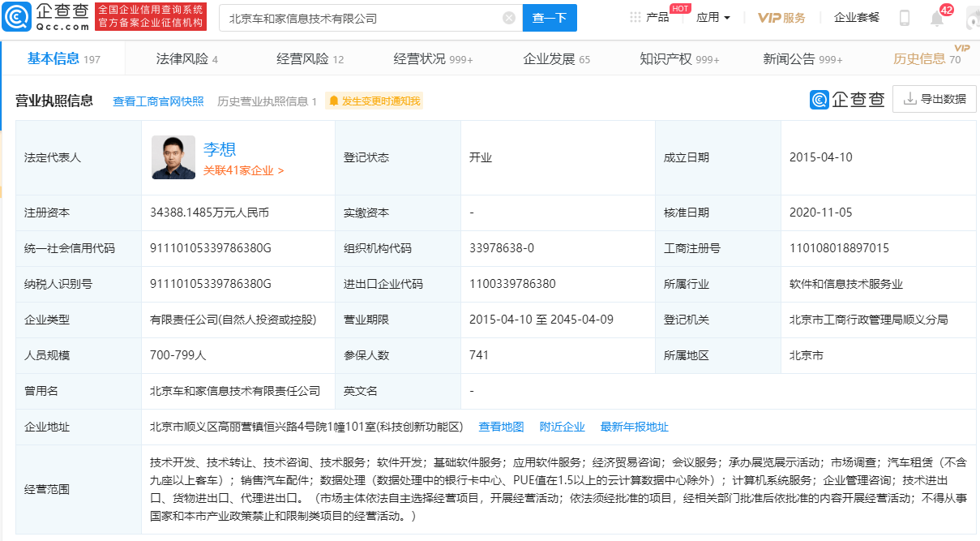The width and height of the screenshot is (980, 541).
Task: Select 核准日期 value 2020-11-05
Action: click(x=821, y=213)
